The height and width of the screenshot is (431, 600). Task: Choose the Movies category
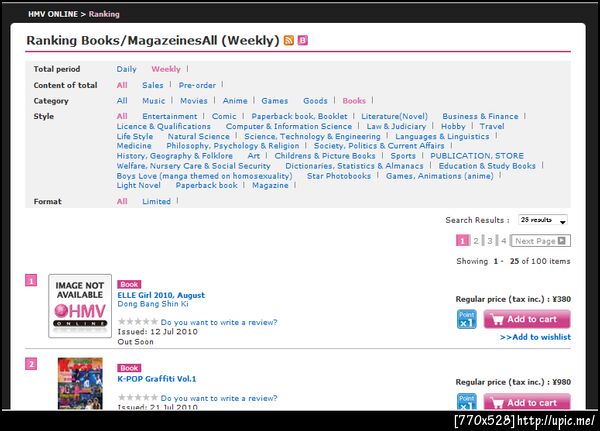click(x=194, y=101)
